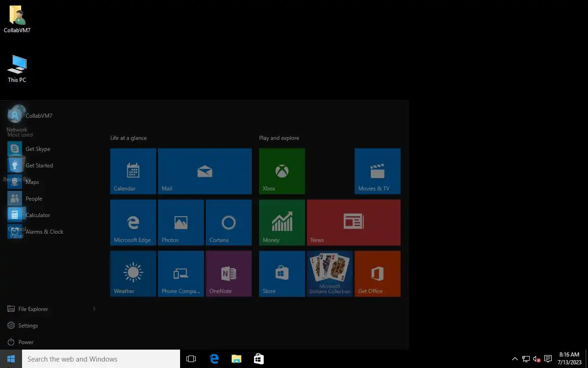Launch Edge from the taskbar
Viewport: 588px width, 368px height.
pyautogui.click(x=214, y=359)
